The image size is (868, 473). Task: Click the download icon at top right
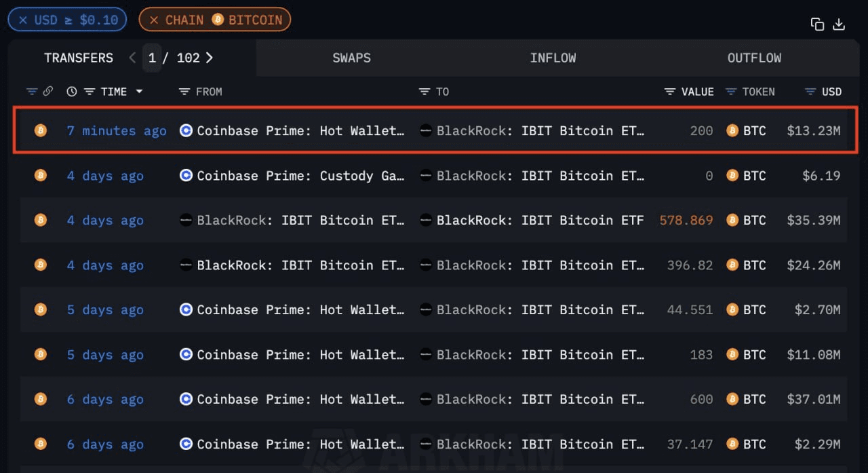[839, 24]
